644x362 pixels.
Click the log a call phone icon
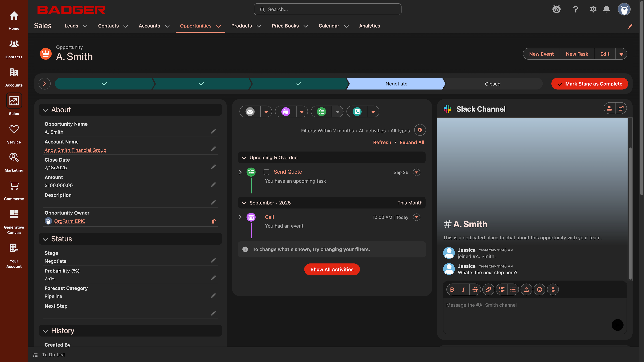click(357, 112)
